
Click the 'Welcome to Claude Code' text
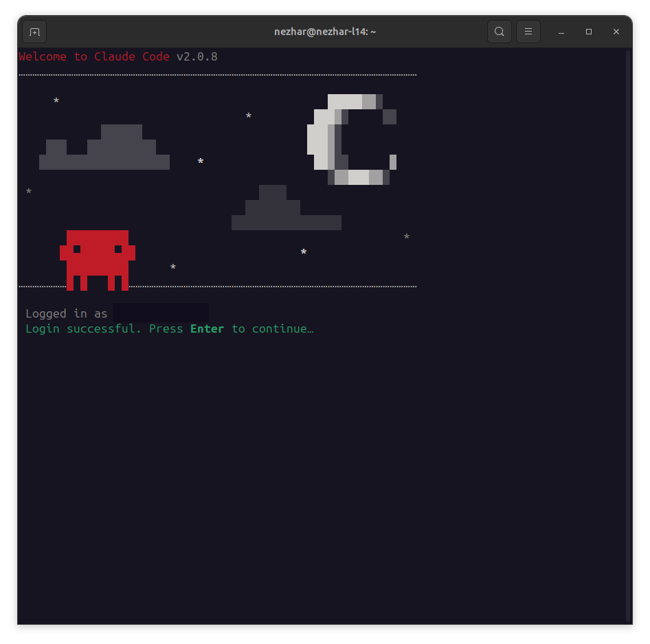(94, 56)
